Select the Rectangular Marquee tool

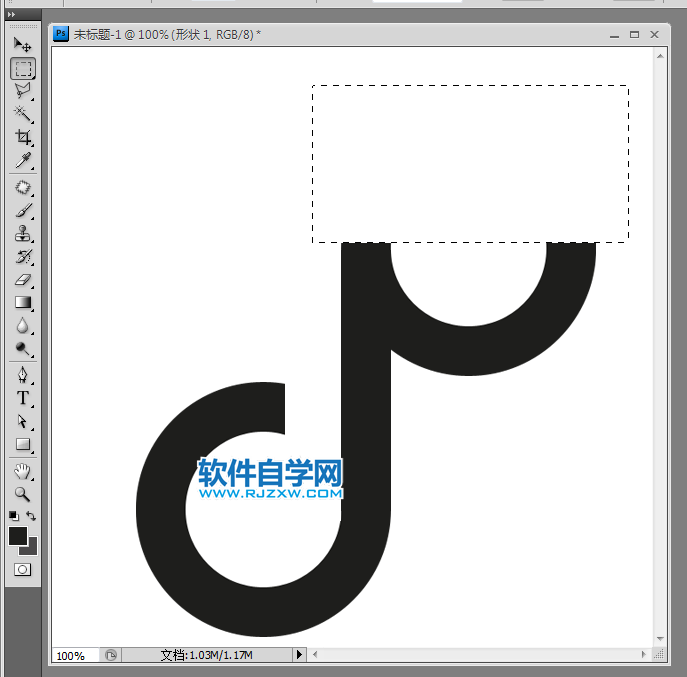pos(23,68)
